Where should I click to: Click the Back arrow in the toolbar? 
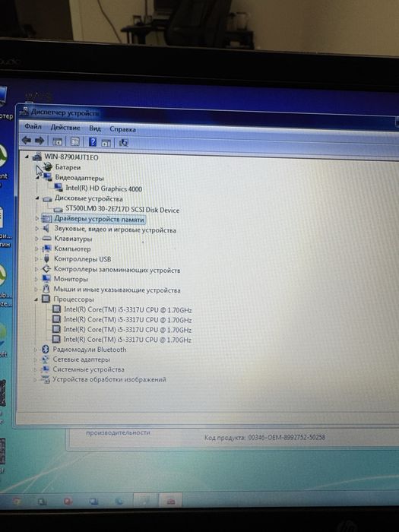pyautogui.click(x=26, y=140)
